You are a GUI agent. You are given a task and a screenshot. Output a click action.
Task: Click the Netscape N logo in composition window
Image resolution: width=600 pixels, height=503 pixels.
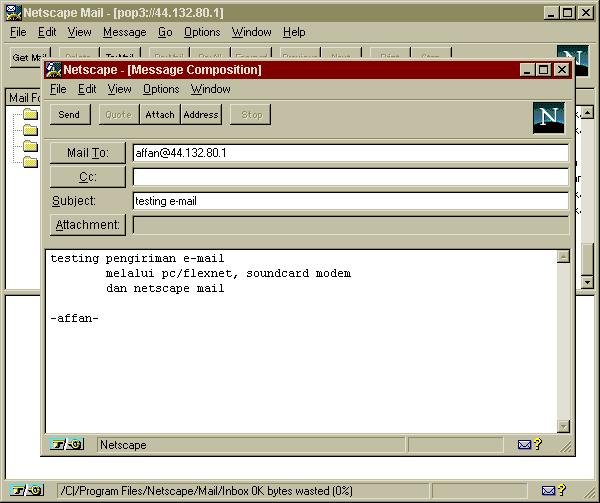tap(548, 117)
